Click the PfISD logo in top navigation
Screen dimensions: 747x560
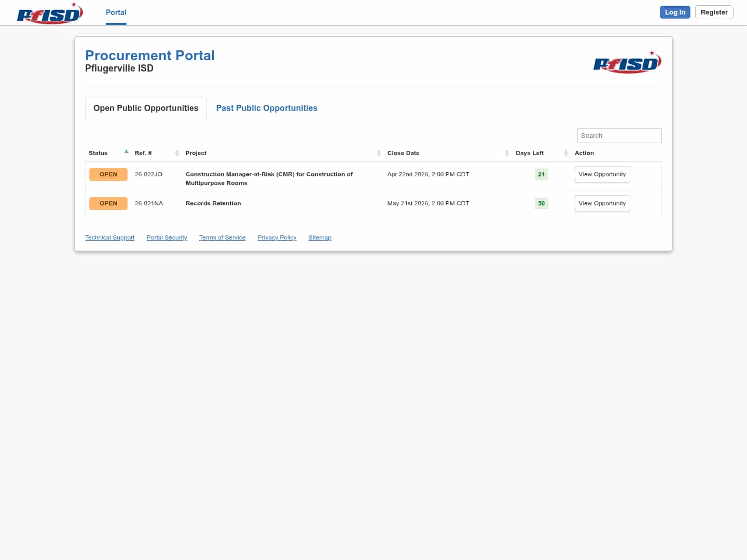50,13
